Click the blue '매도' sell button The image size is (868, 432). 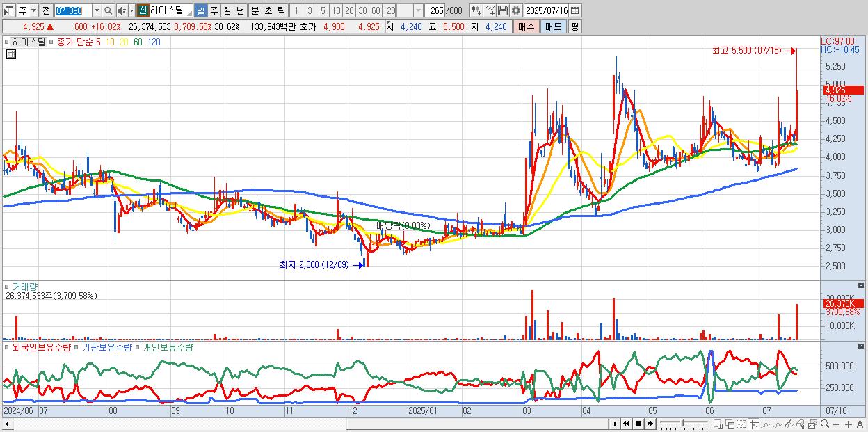[553, 26]
